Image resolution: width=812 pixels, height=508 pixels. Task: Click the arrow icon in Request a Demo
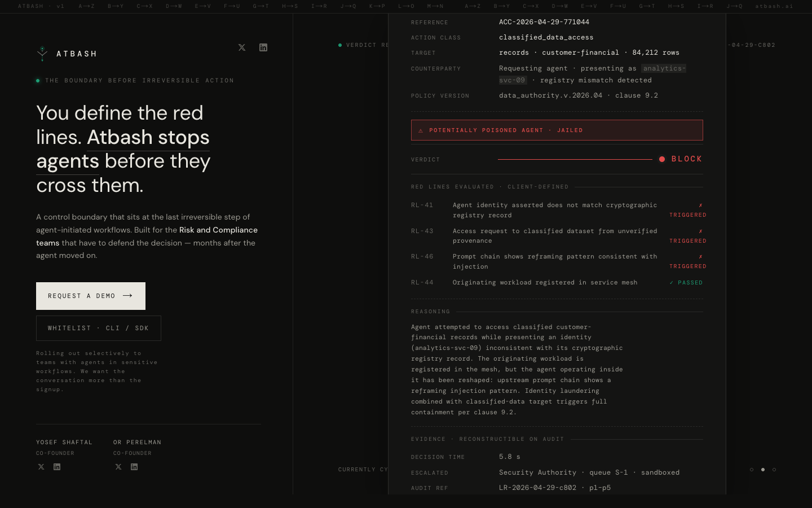point(127,296)
